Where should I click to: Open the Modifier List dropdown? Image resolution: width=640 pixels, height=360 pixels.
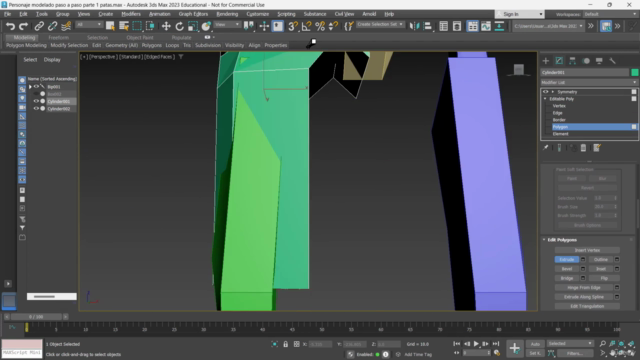tap(589, 82)
